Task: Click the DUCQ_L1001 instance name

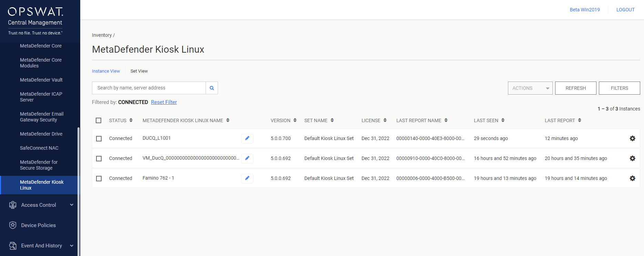Action: click(157, 138)
